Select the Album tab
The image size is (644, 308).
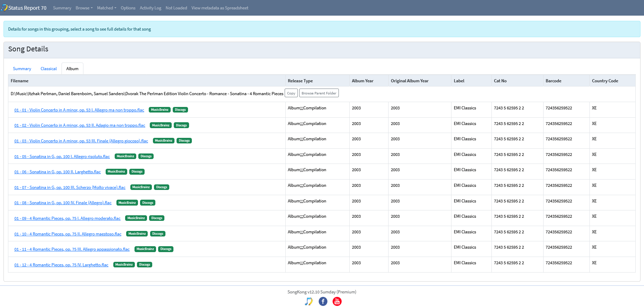point(72,69)
